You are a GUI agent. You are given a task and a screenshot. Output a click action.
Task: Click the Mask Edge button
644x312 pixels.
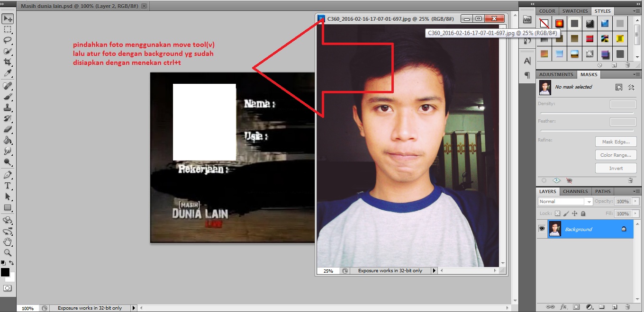[616, 141]
